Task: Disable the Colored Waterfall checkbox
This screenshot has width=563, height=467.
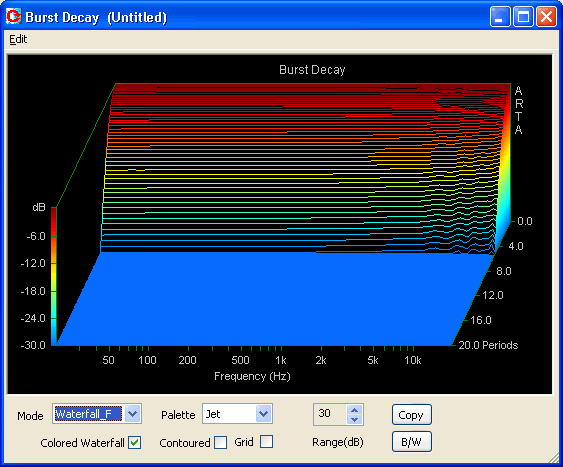Action: coord(135,443)
